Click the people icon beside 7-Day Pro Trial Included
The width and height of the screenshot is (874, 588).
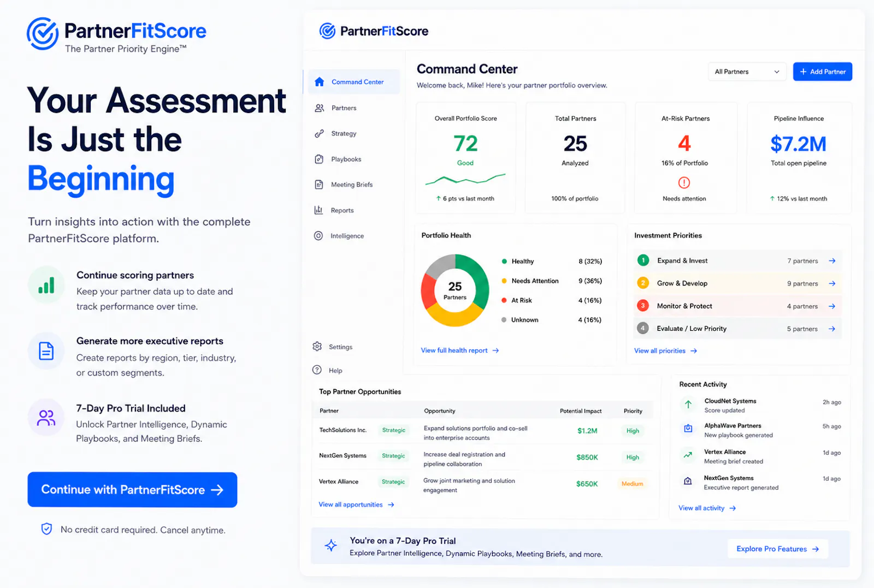click(x=46, y=418)
